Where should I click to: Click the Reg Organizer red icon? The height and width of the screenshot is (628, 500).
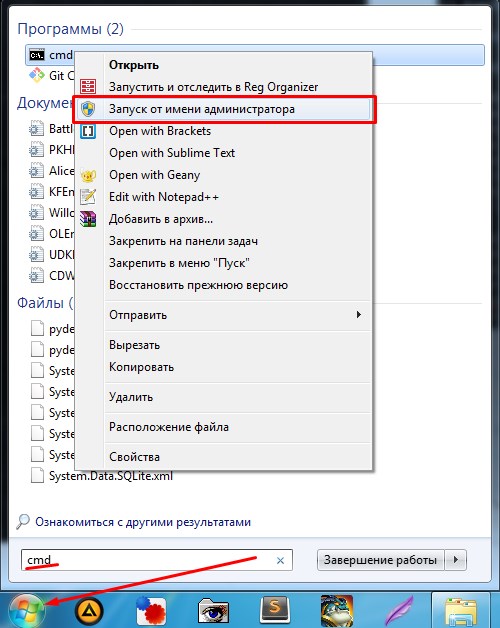click(x=88, y=87)
